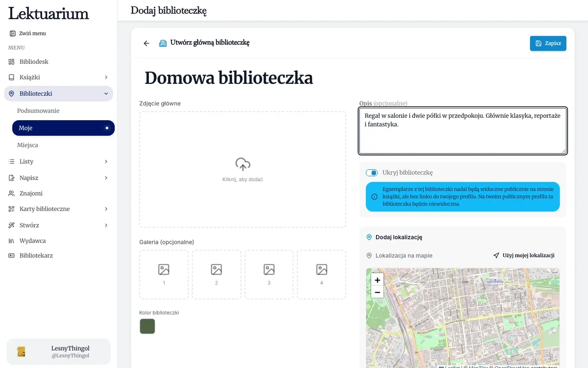588x368 pixels.
Task: Click the Lektuarium logo
Action: click(49, 13)
